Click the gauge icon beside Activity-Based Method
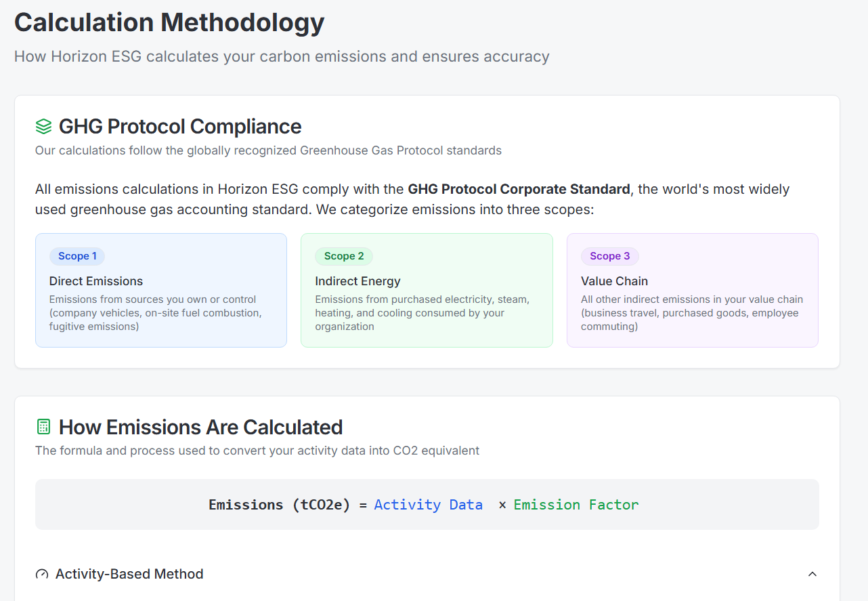The height and width of the screenshot is (601, 868). [x=42, y=574]
